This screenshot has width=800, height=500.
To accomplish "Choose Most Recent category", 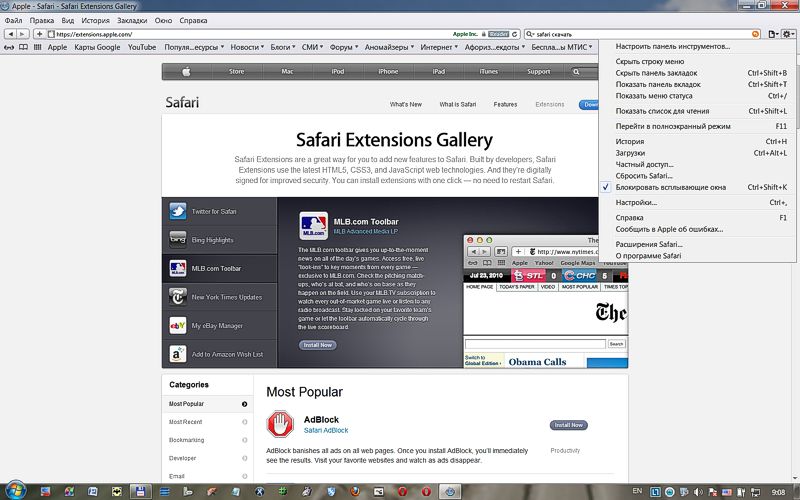I will point(185,422).
